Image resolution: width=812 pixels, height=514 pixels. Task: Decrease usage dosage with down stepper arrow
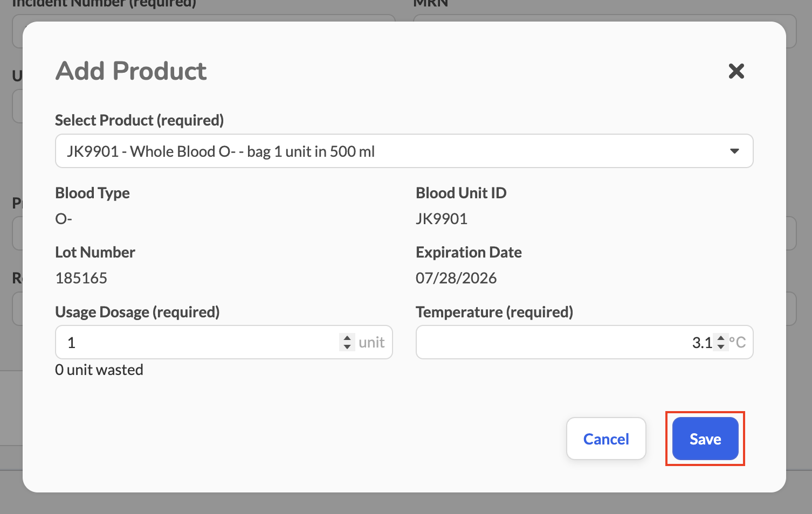347,346
